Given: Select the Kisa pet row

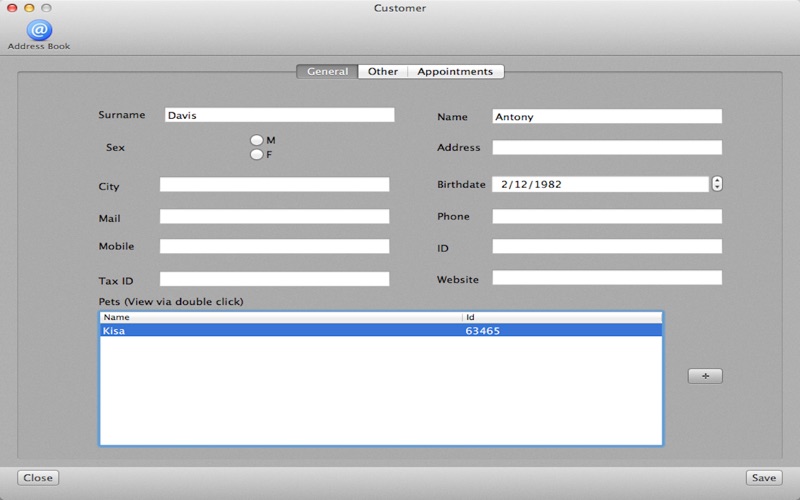Looking at the screenshot, I should (x=381, y=331).
